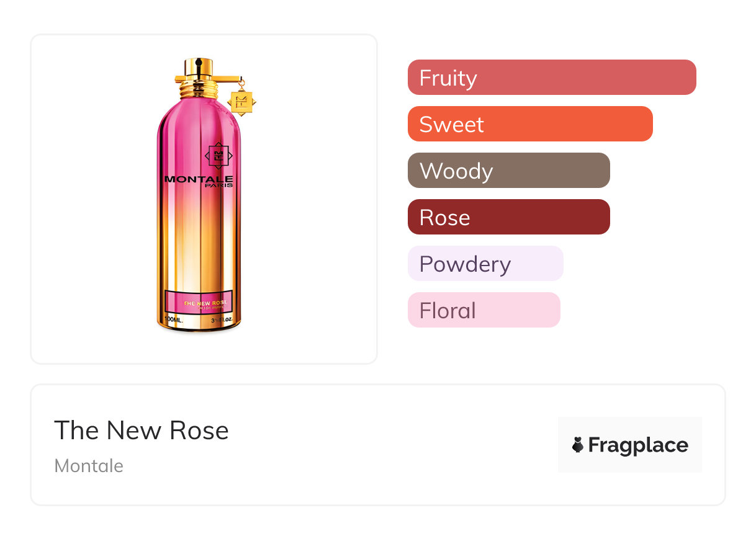756x536 pixels.
Task: Open The New Rose title link
Action: pyautogui.click(x=142, y=430)
